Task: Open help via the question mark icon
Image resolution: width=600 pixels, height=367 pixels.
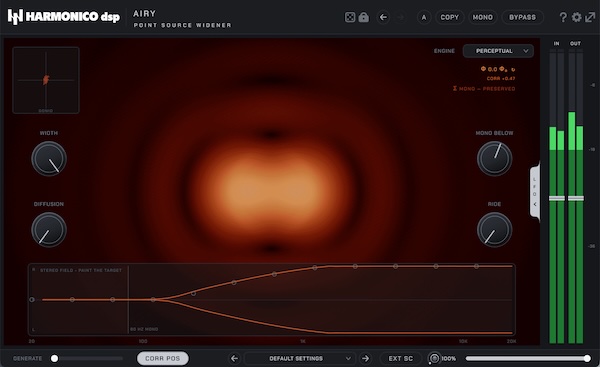Action: [x=563, y=17]
